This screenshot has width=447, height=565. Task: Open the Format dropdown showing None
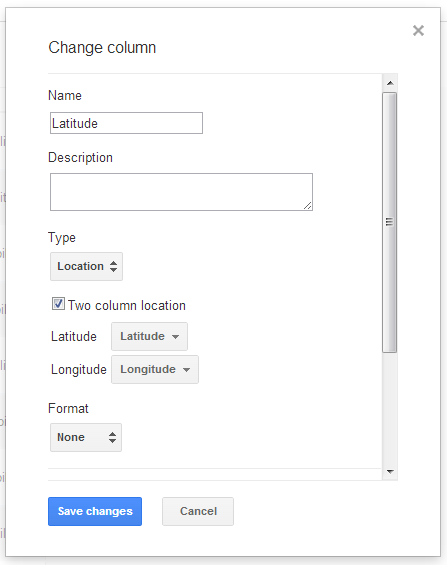point(86,437)
